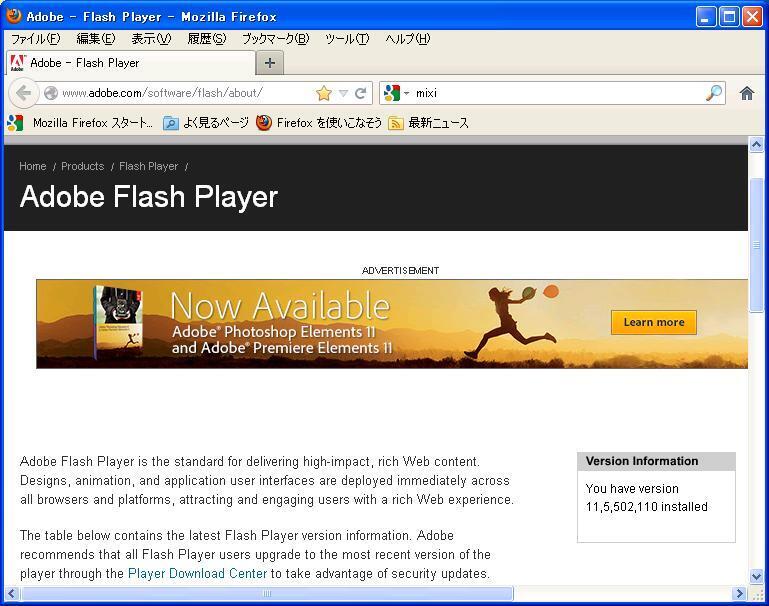This screenshot has height=606, width=769.
Task: Open the 表示(V) menu
Action: [151, 39]
